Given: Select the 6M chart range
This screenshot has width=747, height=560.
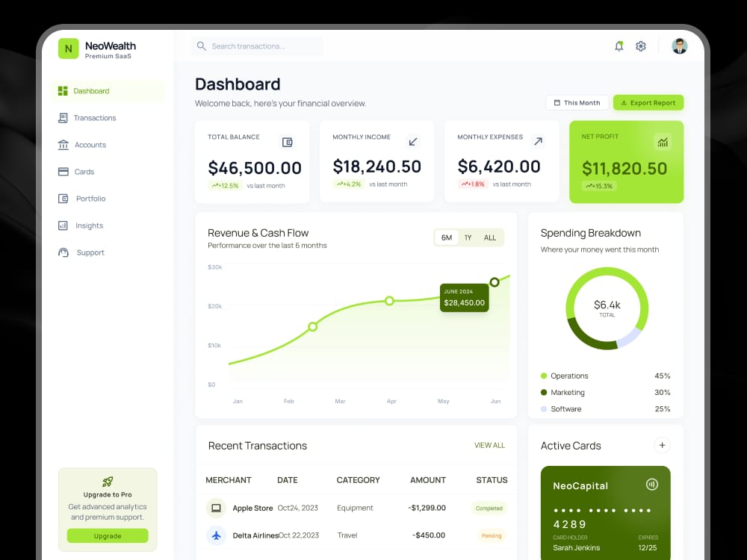Looking at the screenshot, I should click(447, 237).
